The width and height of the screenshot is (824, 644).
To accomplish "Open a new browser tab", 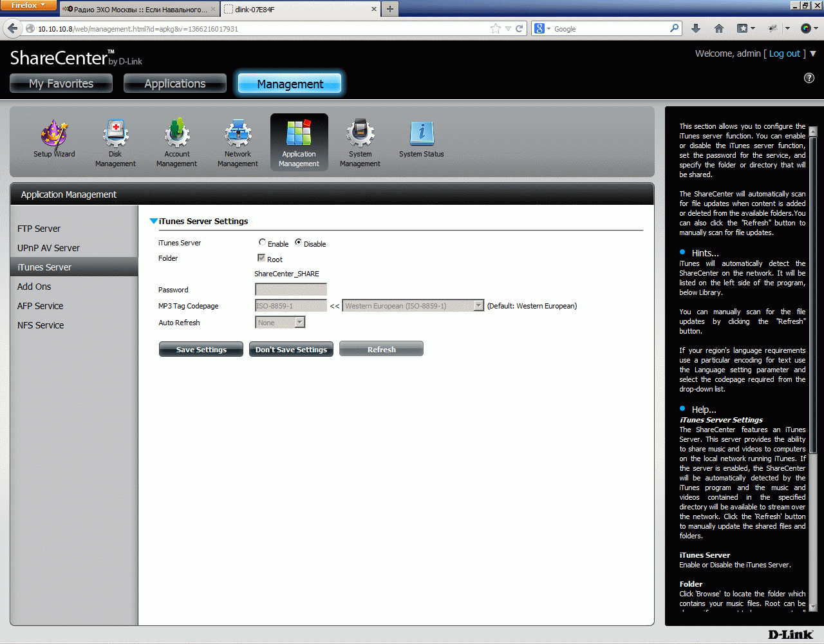I will pos(390,9).
